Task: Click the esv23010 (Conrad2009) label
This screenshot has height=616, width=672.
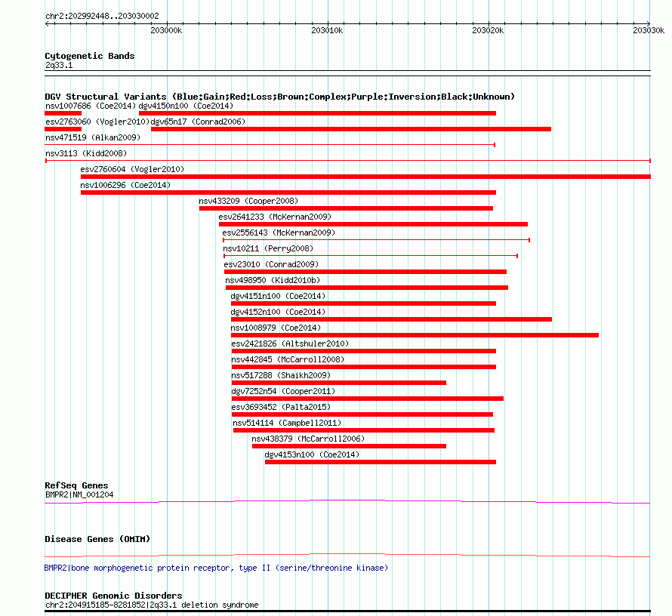Action: pos(271,264)
